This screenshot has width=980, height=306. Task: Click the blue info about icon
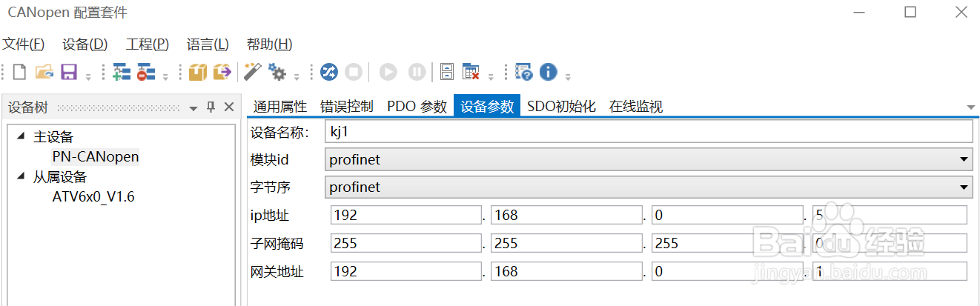click(x=548, y=72)
